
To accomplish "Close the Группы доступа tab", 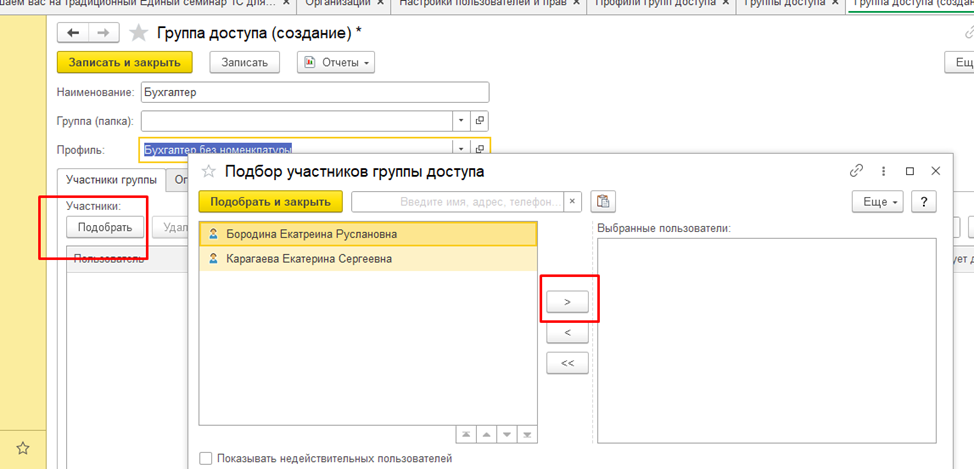I will click(x=835, y=3).
